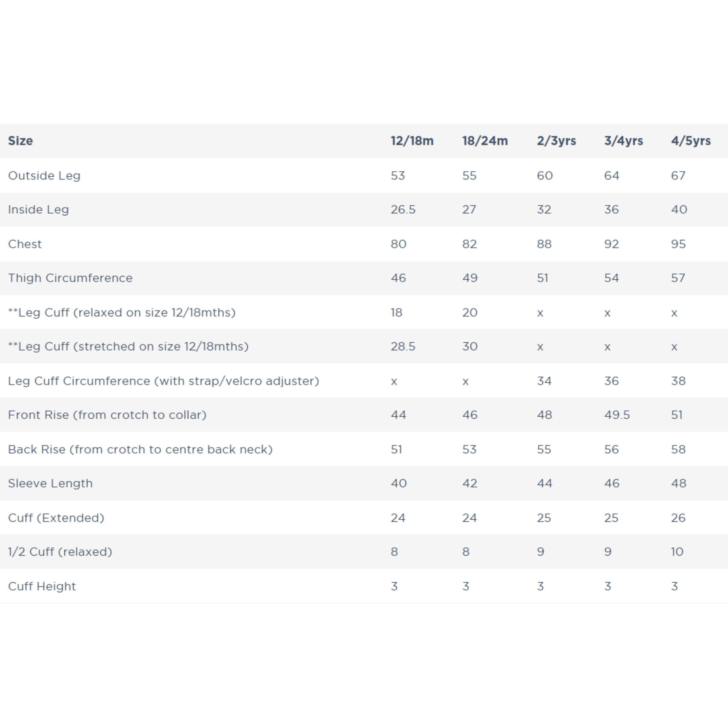Click the 49.5 value in Front Rise row

tap(617, 415)
